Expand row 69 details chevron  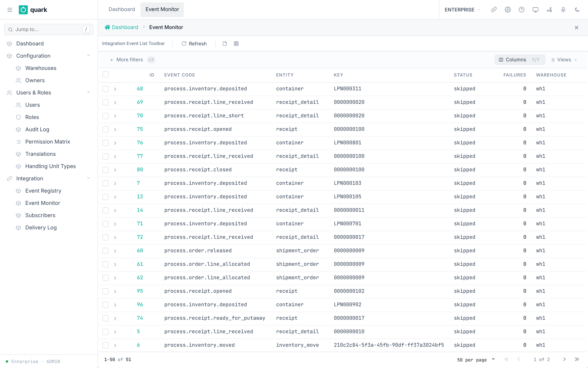[x=115, y=102]
